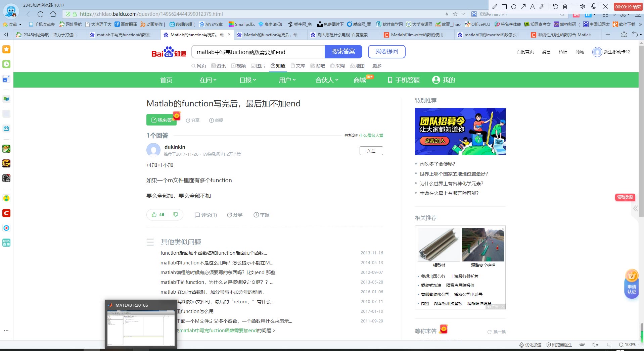This screenshot has width=644, height=351.
Task: Like the answer with thumbs-up 46
Action: point(158,215)
